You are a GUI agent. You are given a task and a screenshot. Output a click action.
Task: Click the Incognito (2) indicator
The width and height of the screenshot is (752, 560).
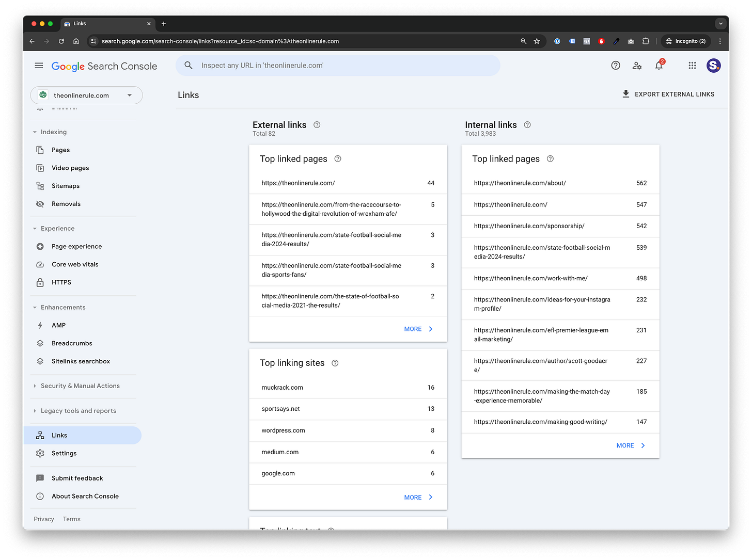(686, 41)
